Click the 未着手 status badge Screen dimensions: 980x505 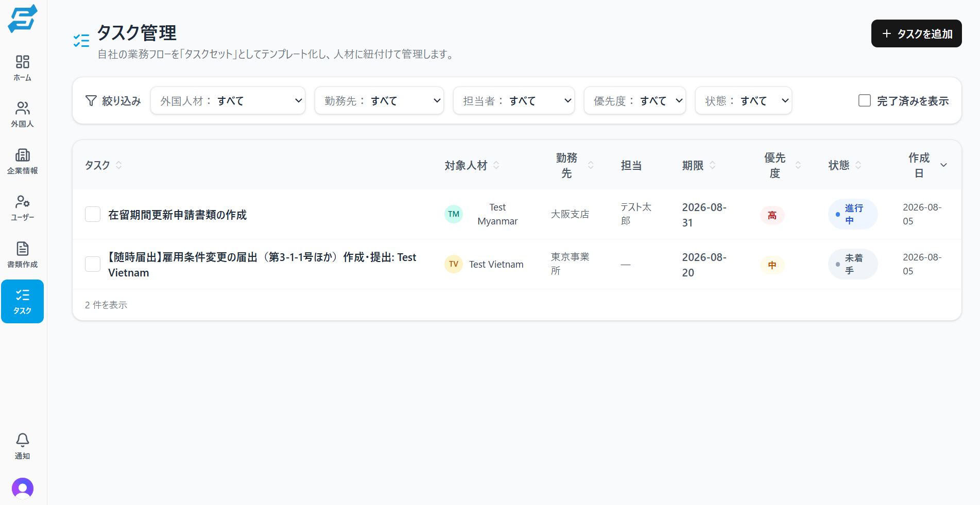coord(853,264)
